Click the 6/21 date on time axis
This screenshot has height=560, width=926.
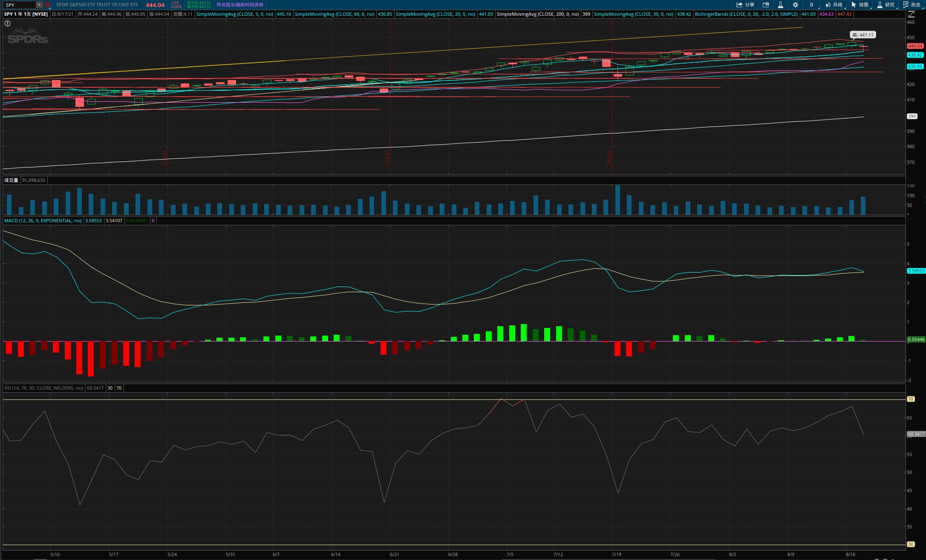(x=395, y=554)
